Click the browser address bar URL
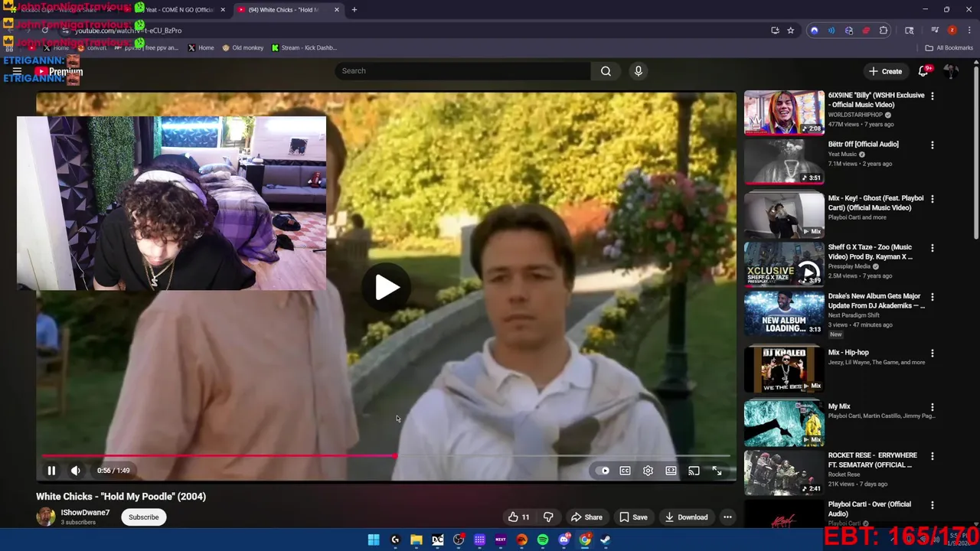This screenshot has height=551, width=980. pyautogui.click(x=128, y=31)
